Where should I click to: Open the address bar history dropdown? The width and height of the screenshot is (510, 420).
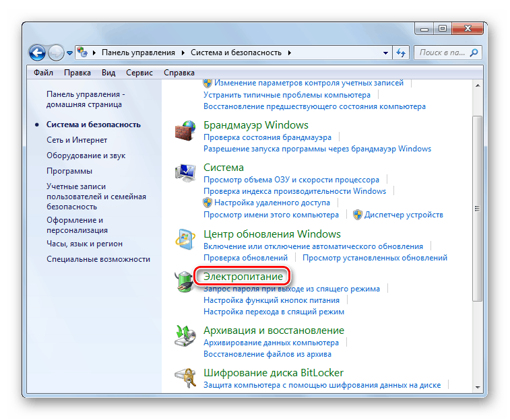[385, 53]
